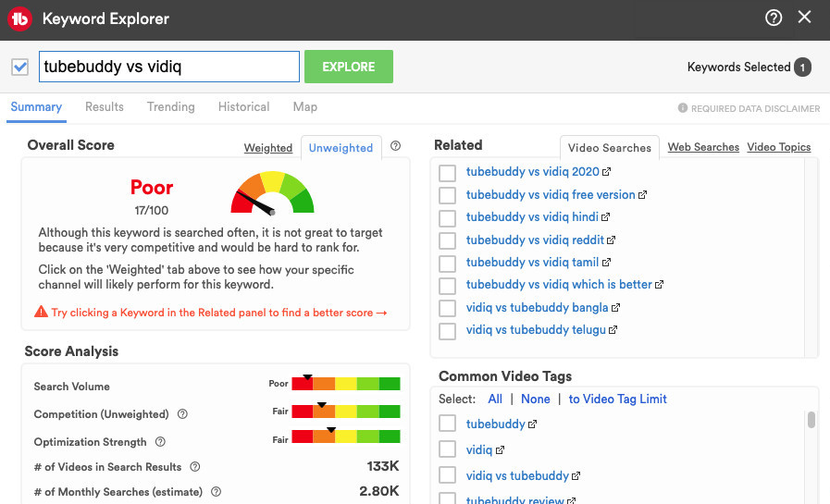The width and height of the screenshot is (830, 504).
Task: Open the vidiq vs tubebuddy bangla keyword link
Action: click(538, 307)
